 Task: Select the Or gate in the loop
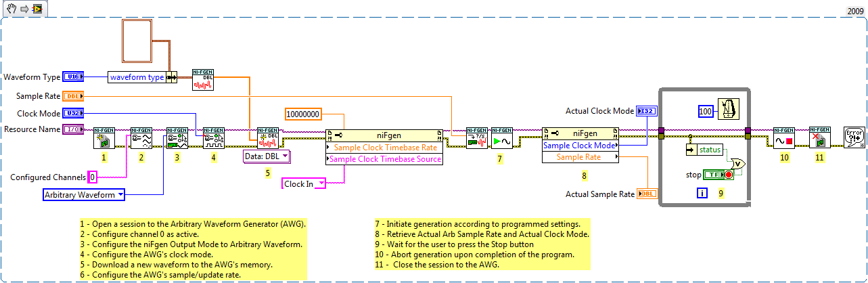click(737, 163)
